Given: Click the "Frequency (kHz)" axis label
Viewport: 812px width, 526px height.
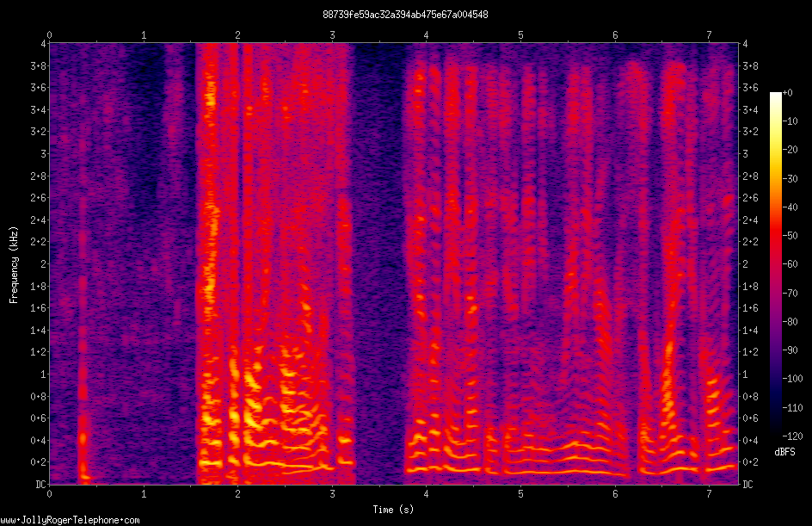Looking at the screenshot, I should click(14, 264).
